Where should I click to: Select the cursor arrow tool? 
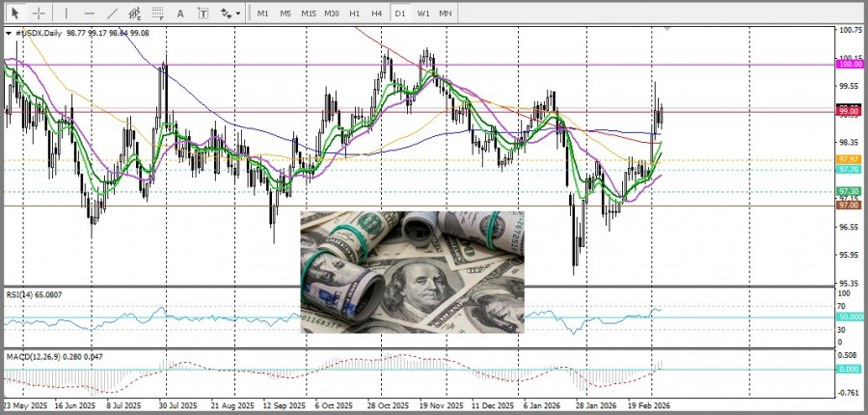[x=15, y=14]
